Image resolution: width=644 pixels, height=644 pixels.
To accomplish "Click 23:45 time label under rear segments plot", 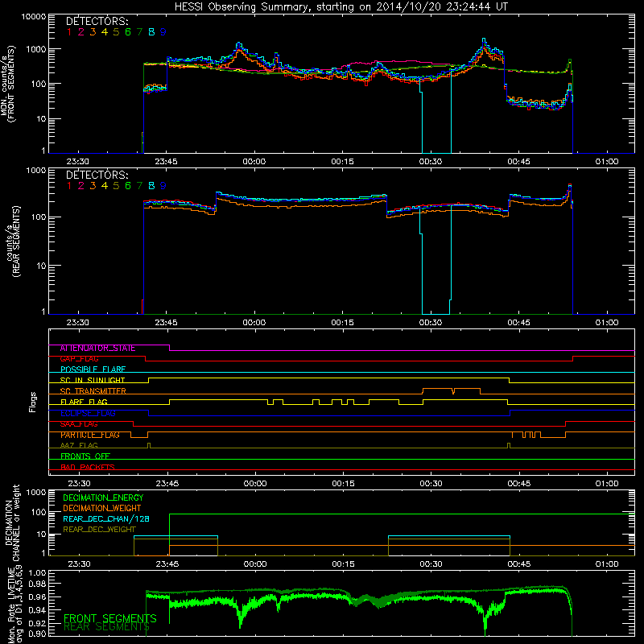I will [x=166, y=323].
